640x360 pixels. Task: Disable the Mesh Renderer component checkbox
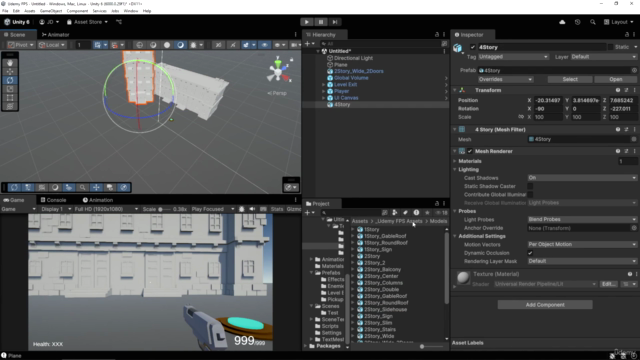pyautogui.click(x=470, y=151)
